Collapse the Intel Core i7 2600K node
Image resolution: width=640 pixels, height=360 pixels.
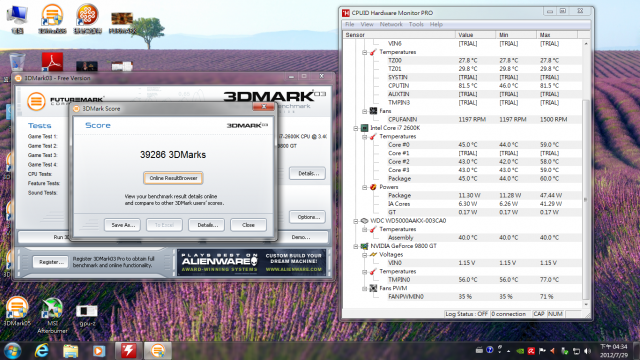click(356, 128)
